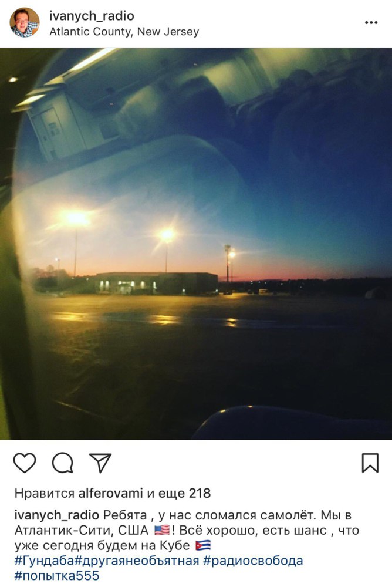Open ivanych_radio username in caption
392x587 pixels.
pos(56,515)
